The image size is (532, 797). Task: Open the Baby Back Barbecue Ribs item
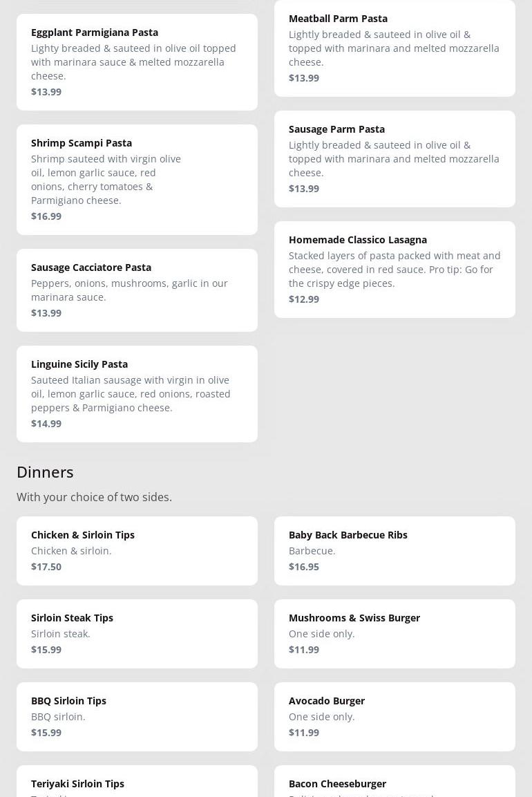[x=395, y=550]
